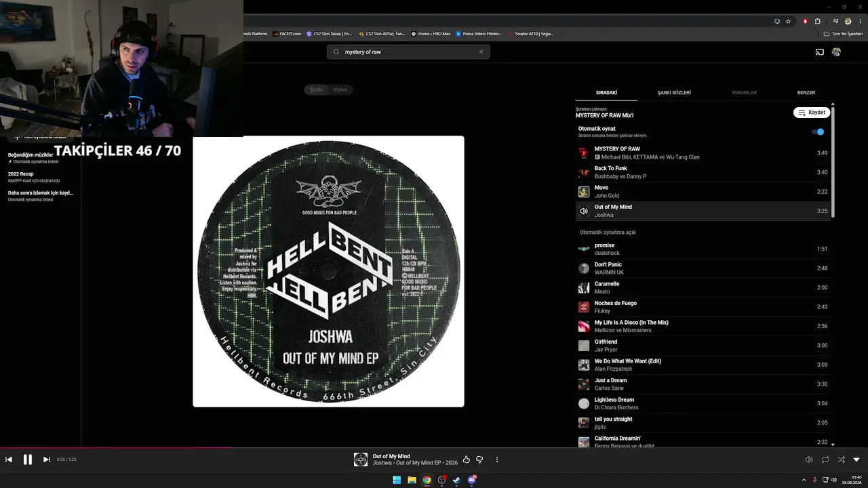Play Move by John Gold

pyautogui.click(x=703, y=192)
